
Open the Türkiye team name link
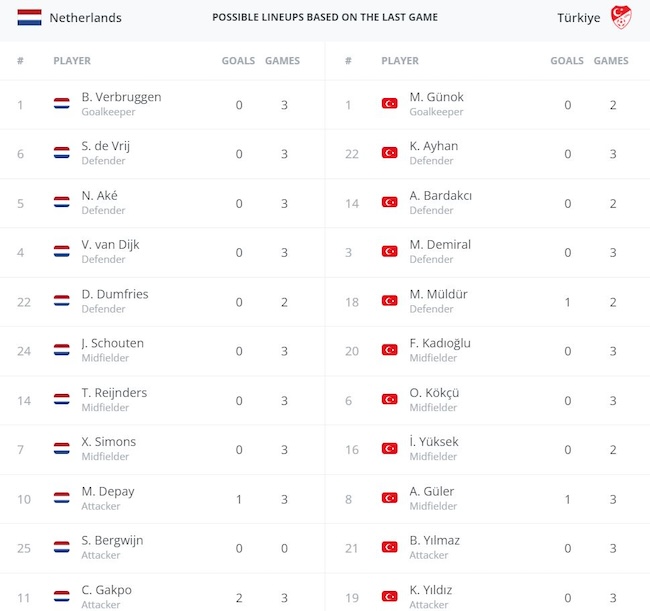(579, 18)
